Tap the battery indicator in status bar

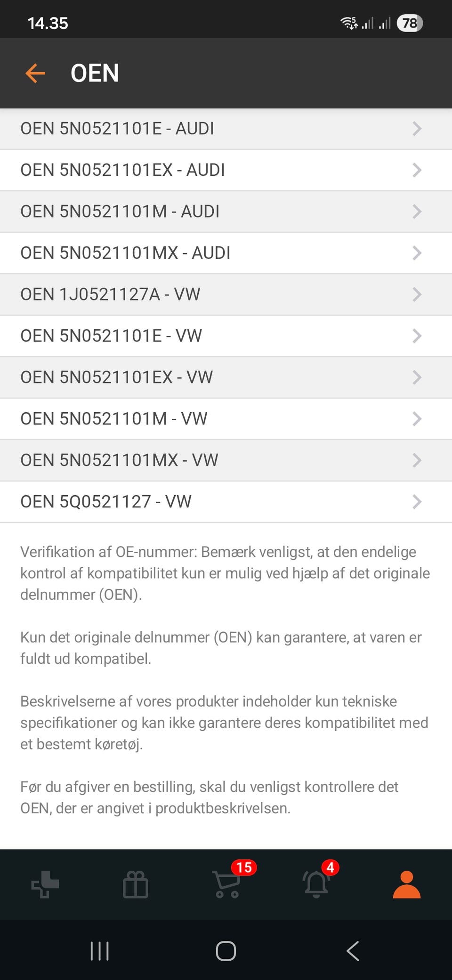410,23
